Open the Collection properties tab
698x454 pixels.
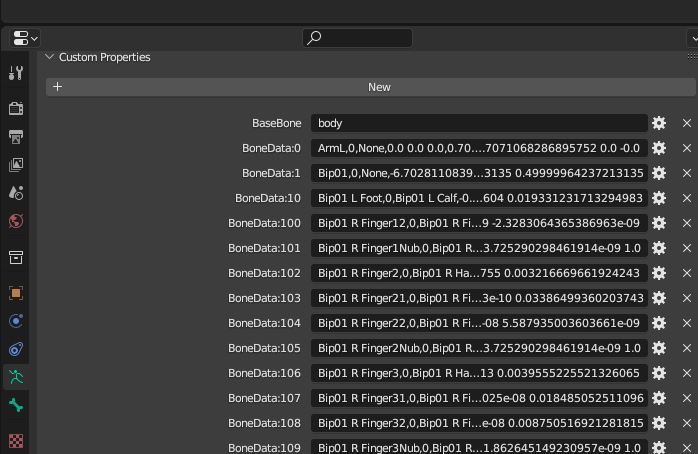point(16,257)
